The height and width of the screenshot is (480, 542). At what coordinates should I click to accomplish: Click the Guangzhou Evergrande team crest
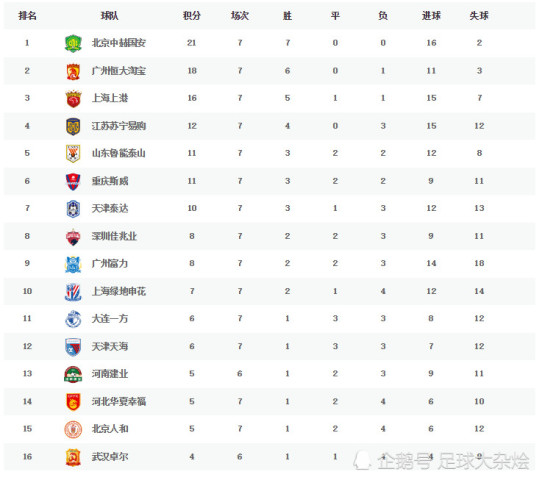click(x=73, y=71)
